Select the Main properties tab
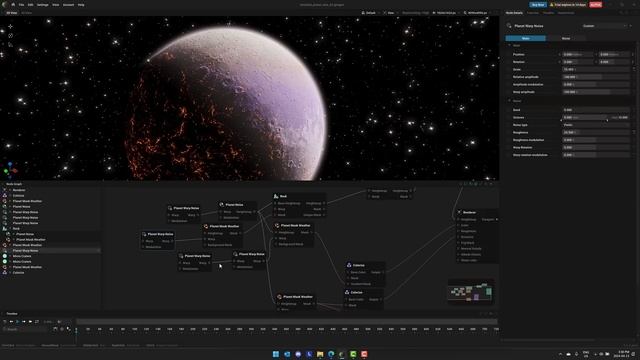 coord(525,38)
